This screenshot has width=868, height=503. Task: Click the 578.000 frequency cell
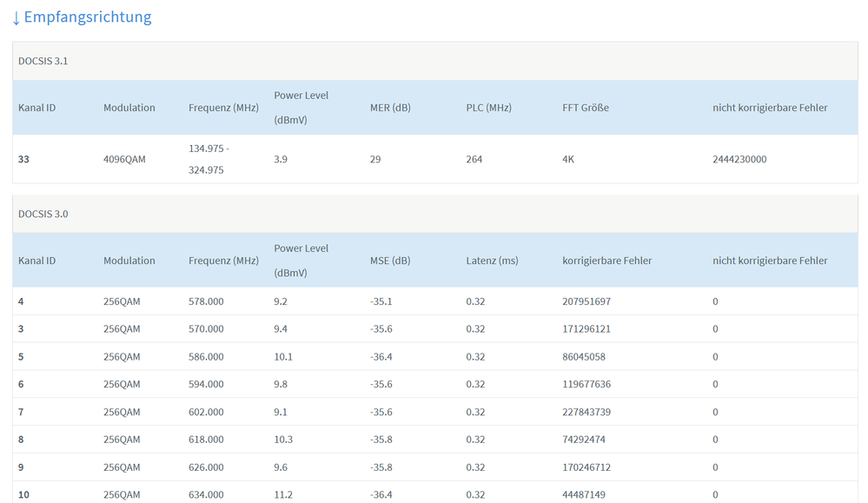click(x=206, y=301)
